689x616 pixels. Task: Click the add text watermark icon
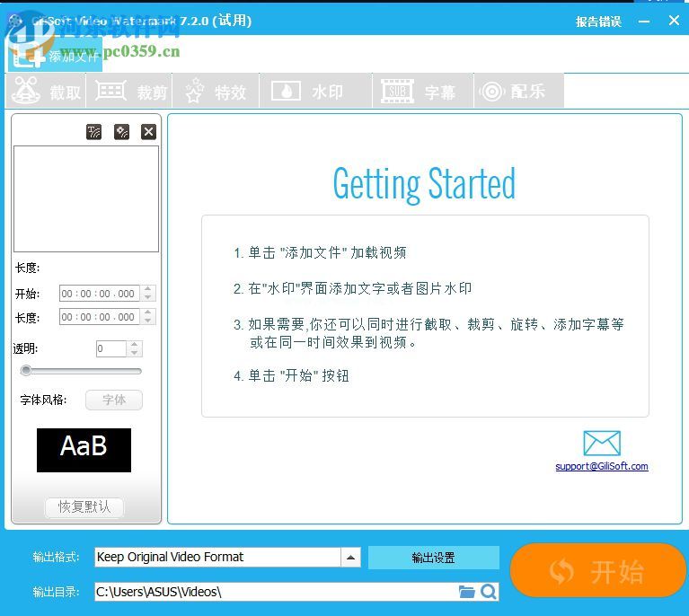point(94,132)
